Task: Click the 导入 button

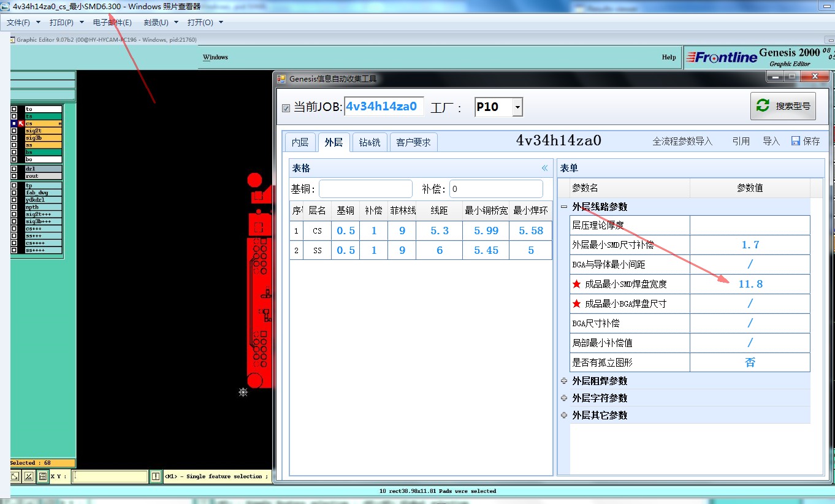Action: coord(771,141)
